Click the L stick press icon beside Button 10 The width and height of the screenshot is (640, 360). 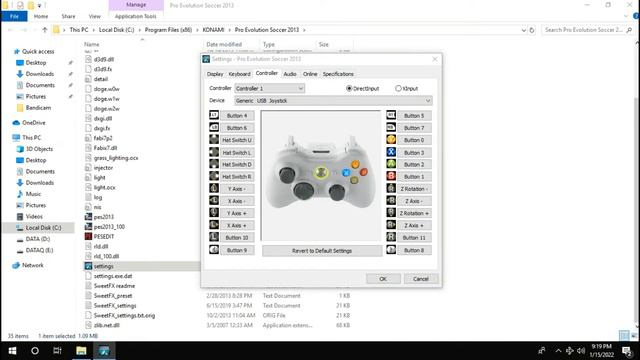point(214,237)
